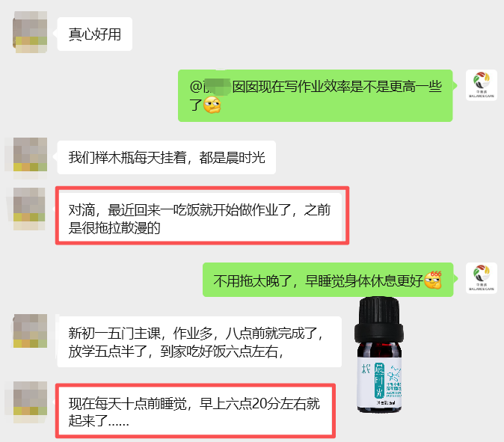Viewport: 504px width, 442px height.
Task: Select the green bubble asking about 写作业效率
Action: [x=316, y=96]
